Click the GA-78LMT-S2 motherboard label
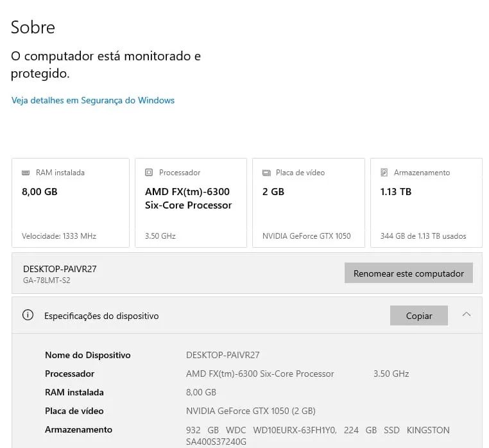This screenshot has width=489, height=448. coord(46,280)
